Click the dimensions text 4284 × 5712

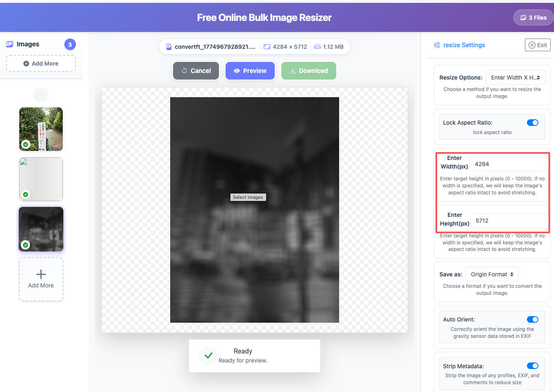[x=290, y=47]
